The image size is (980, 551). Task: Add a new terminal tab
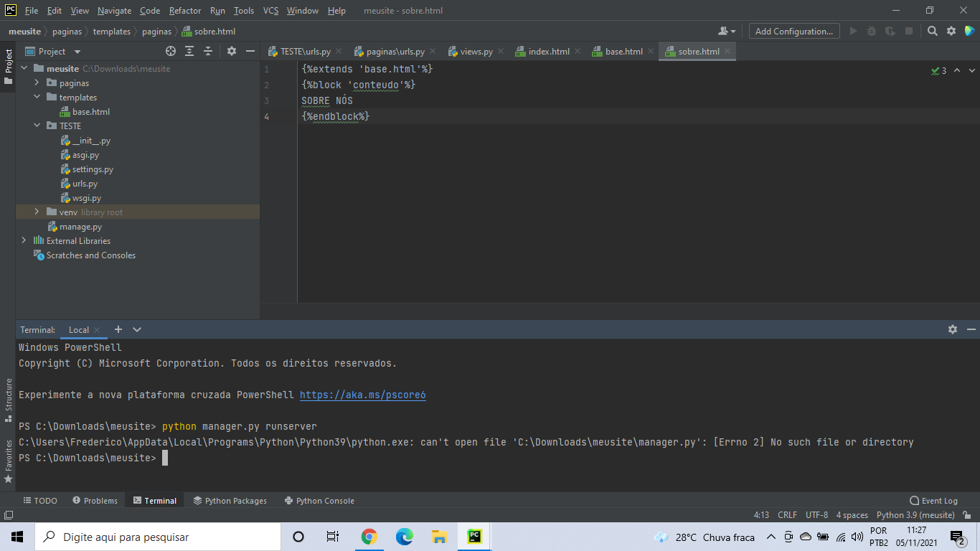pos(118,329)
